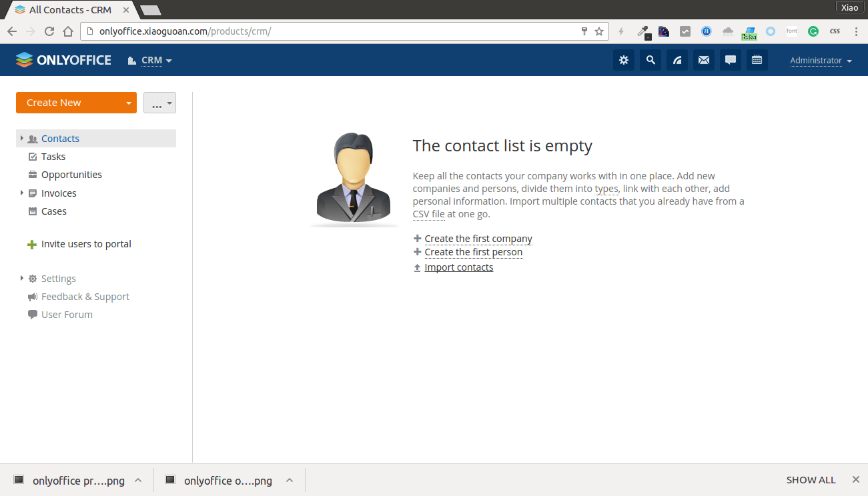
Task: Click the search magnifier icon in header
Action: tap(650, 60)
